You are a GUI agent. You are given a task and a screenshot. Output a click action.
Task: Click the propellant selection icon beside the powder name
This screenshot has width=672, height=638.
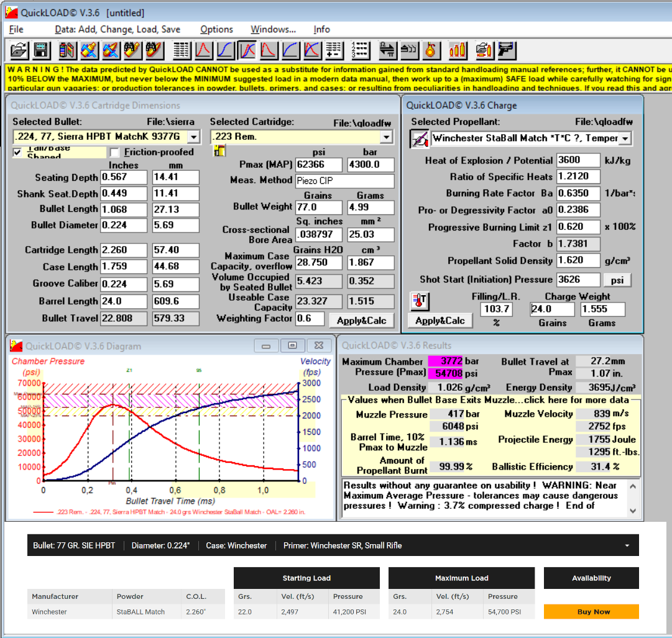point(420,139)
